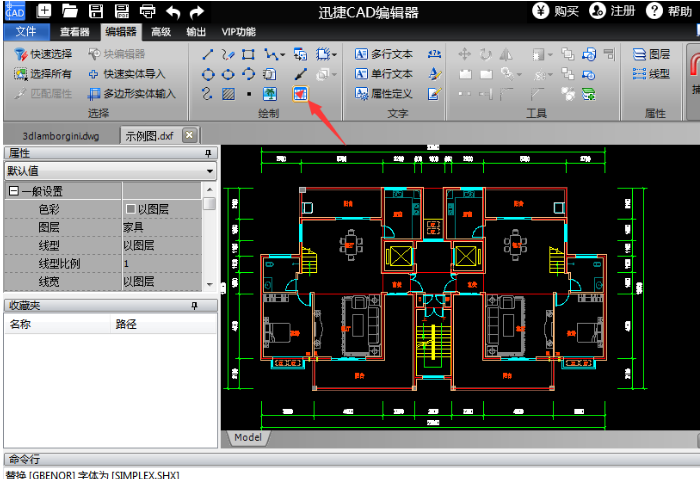Image resolution: width=700 pixels, height=479 pixels.
Task: Click the 线型比例 value field
Action: point(160,263)
